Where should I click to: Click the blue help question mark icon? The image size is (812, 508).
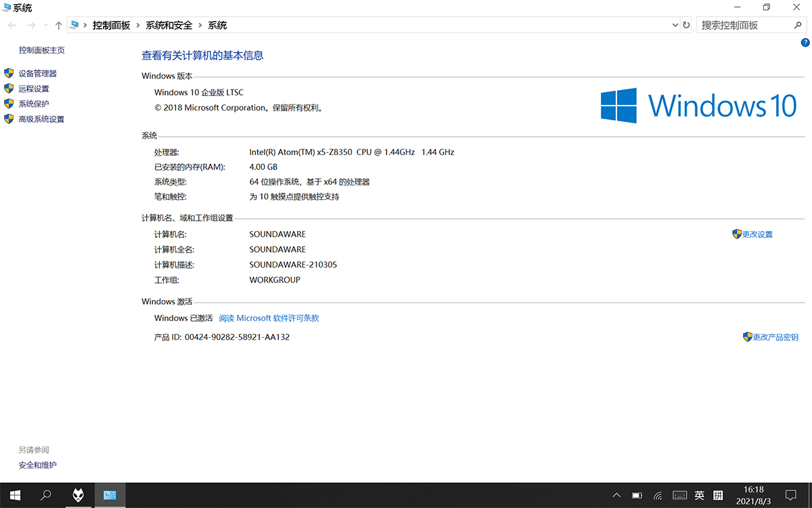click(805, 42)
